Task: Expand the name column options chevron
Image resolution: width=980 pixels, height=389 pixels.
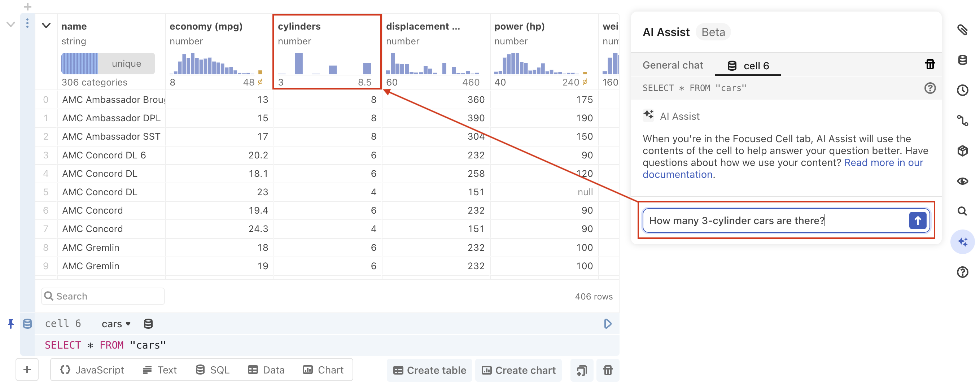Action: tap(46, 26)
